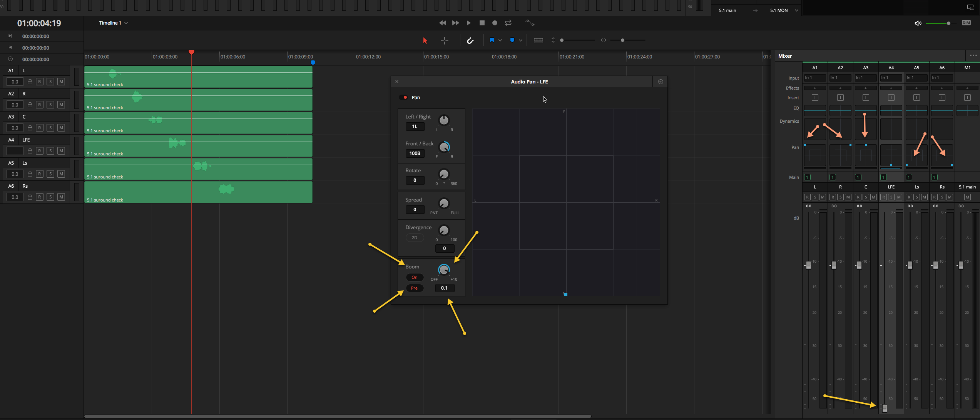Toggle the Divergence 2D button
The image size is (980, 420).
point(415,238)
